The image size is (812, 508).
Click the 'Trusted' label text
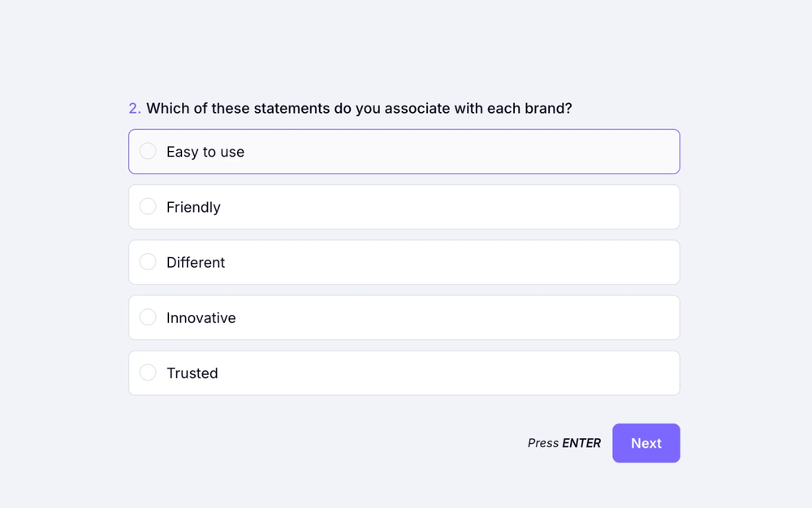[x=192, y=372]
